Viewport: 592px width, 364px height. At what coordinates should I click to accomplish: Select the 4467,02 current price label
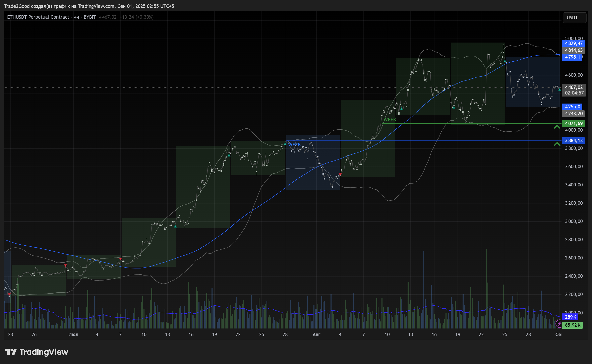click(x=574, y=87)
